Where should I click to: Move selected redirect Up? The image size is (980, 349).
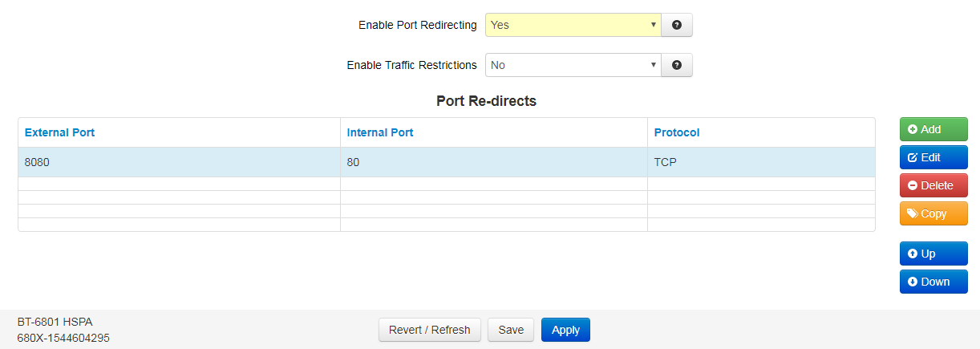(x=933, y=254)
